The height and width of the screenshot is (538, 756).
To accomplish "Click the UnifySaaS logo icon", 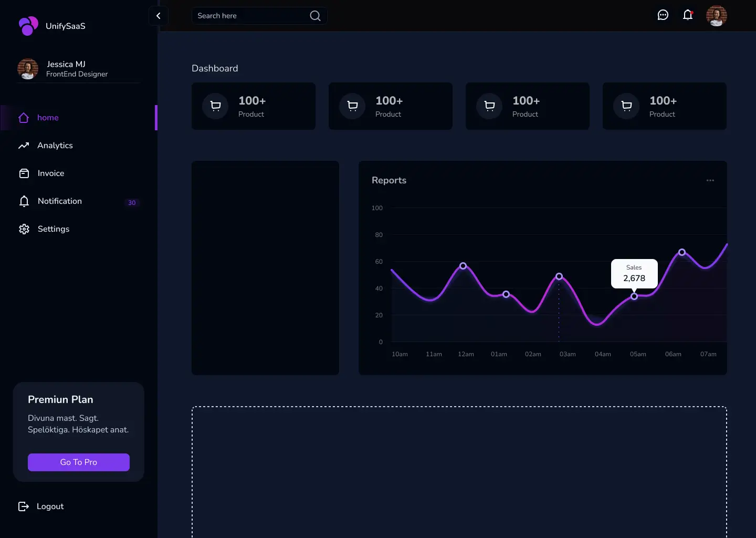I will 28,26.
